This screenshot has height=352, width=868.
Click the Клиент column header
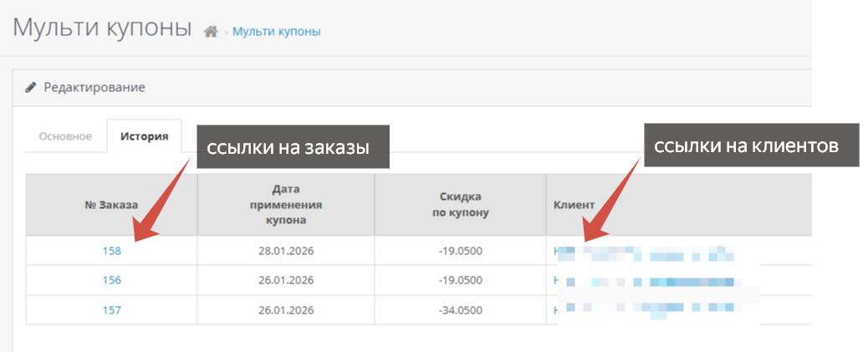[x=574, y=205]
